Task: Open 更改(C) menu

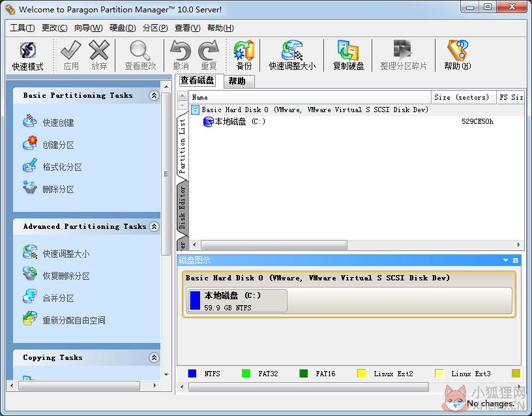Action: coord(54,28)
